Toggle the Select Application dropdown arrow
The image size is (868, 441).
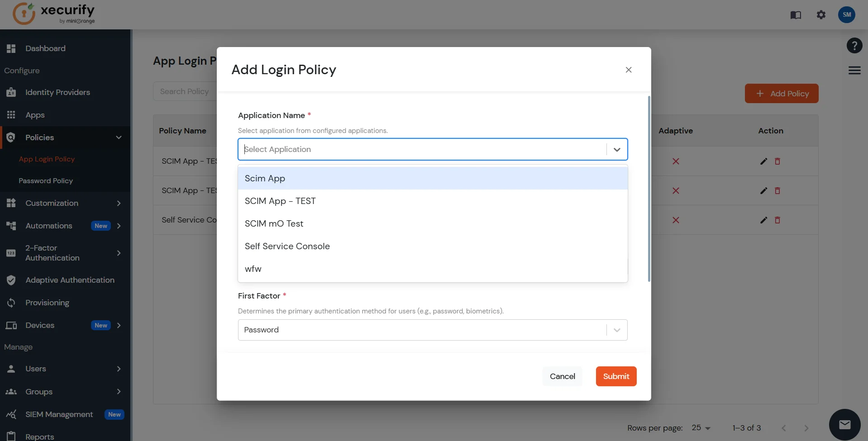[x=617, y=149]
